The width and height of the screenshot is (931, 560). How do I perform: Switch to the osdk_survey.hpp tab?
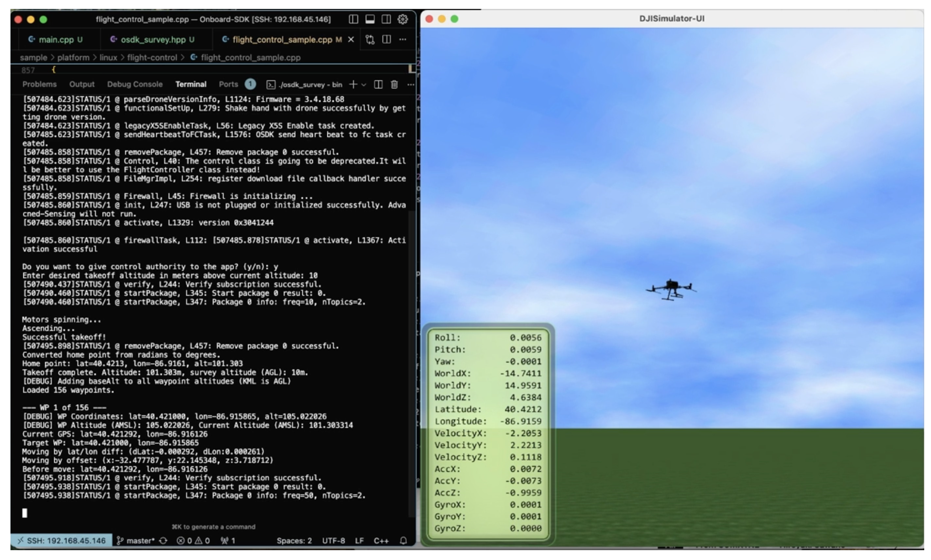[x=152, y=40]
